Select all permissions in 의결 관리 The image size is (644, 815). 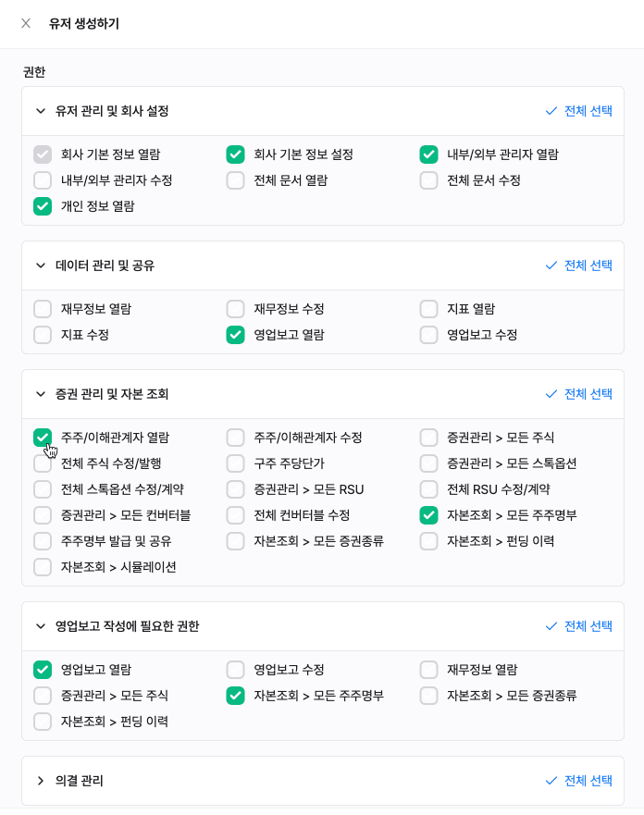pyautogui.click(x=579, y=781)
